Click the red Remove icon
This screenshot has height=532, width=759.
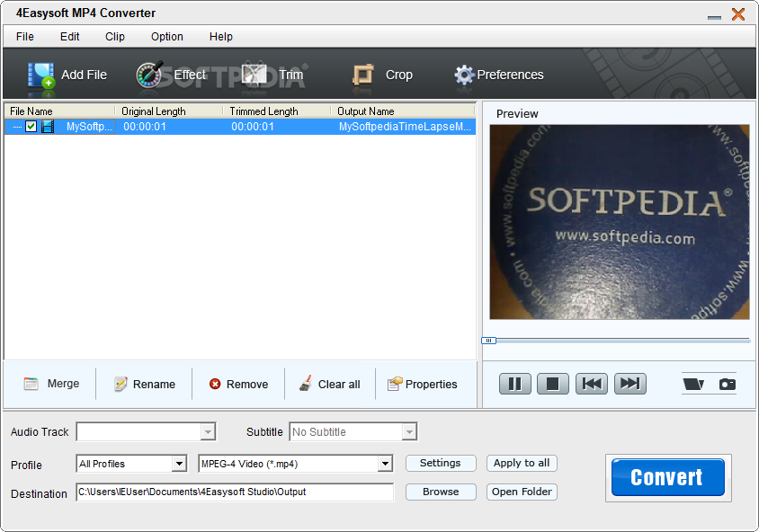click(x=215, y=384)
